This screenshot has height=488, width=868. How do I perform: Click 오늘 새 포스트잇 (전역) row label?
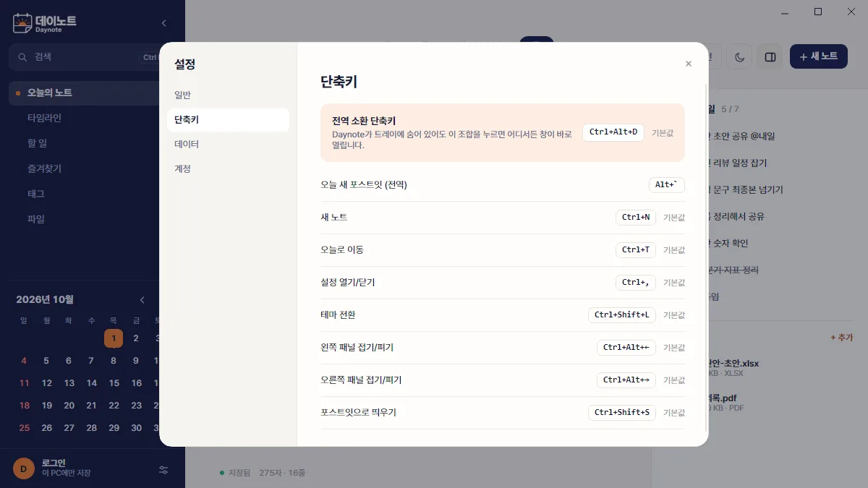(x=364, y=185)
